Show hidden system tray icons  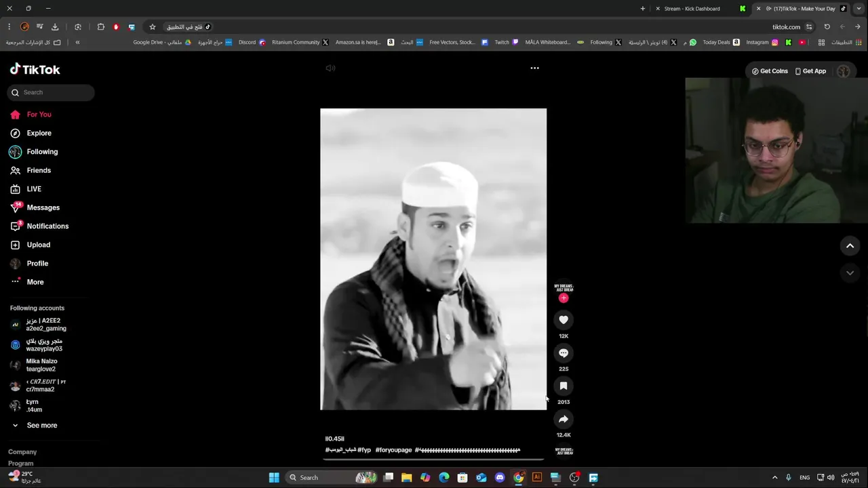(x=774, y=478)
